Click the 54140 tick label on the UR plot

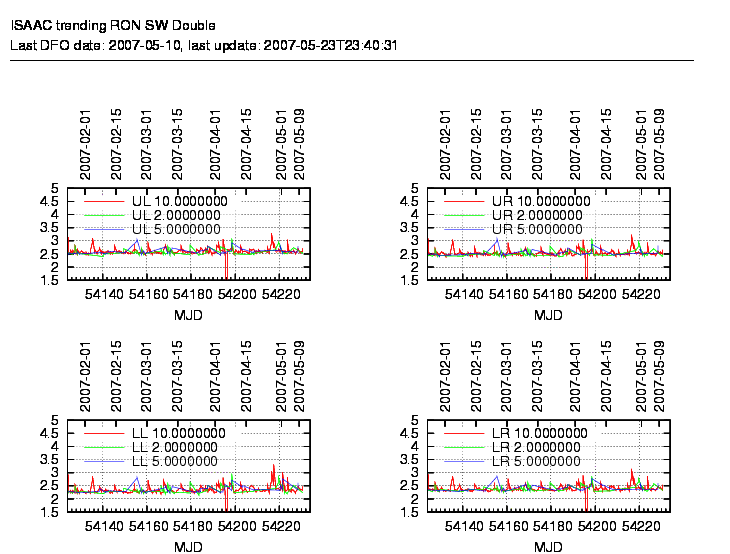pos(464,294)
